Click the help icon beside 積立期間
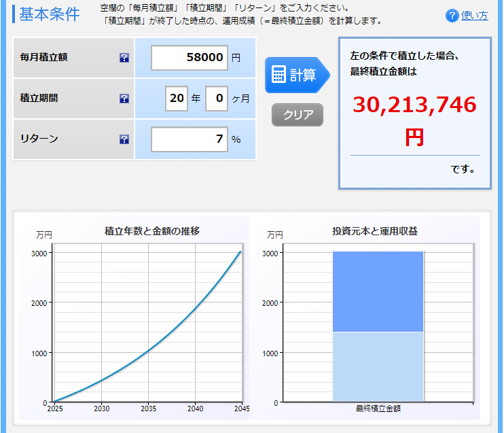Image resolution: width=504 pixels, height=433 pixels. click(x=124, y=99)
